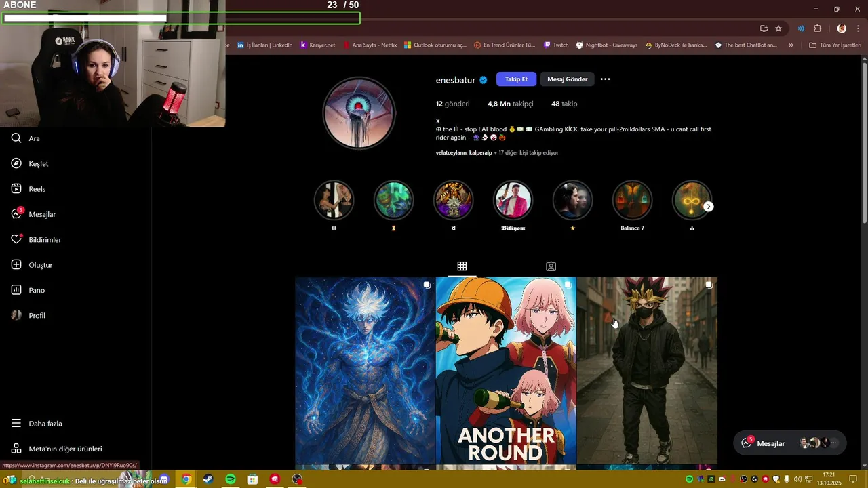Click Takip Et follow button
This screenshot has width=868, height=488.
click(x=516, y=79)
